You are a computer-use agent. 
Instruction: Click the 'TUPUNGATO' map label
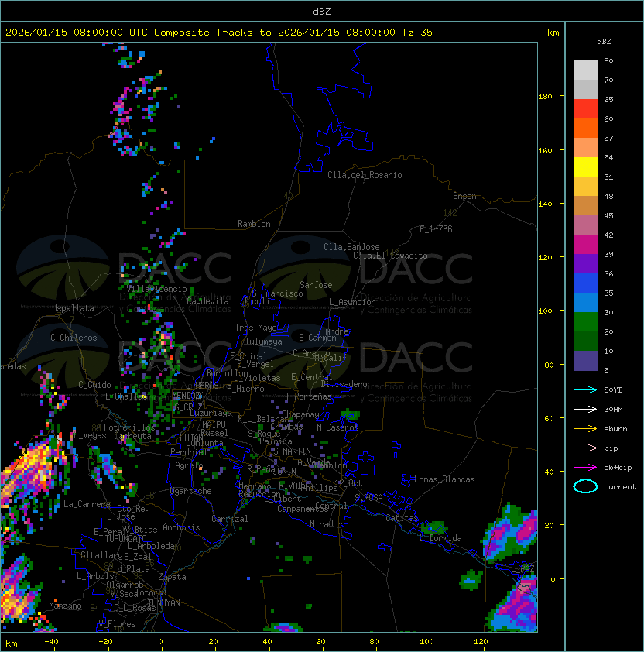125,538
